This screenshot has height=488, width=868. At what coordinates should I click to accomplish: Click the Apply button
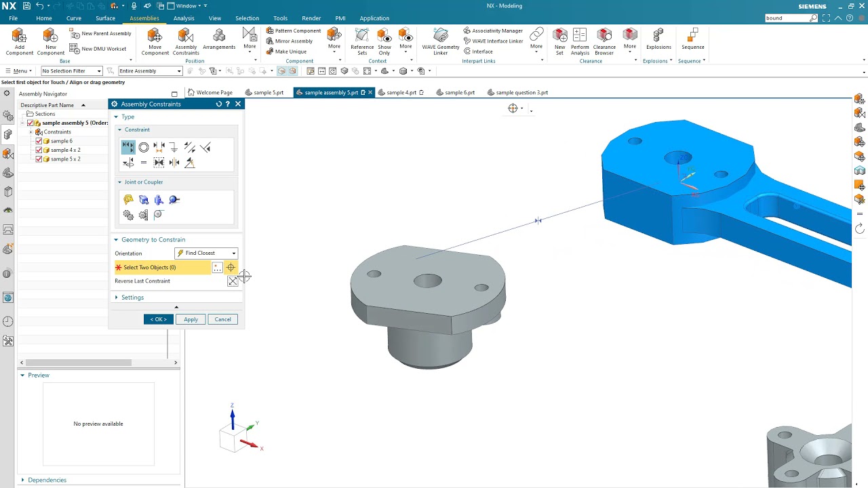click(x=191, y=319)
